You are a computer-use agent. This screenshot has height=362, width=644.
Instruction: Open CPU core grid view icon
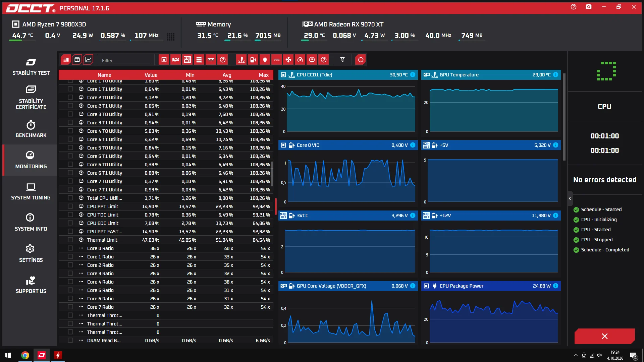tap(171, 37)
